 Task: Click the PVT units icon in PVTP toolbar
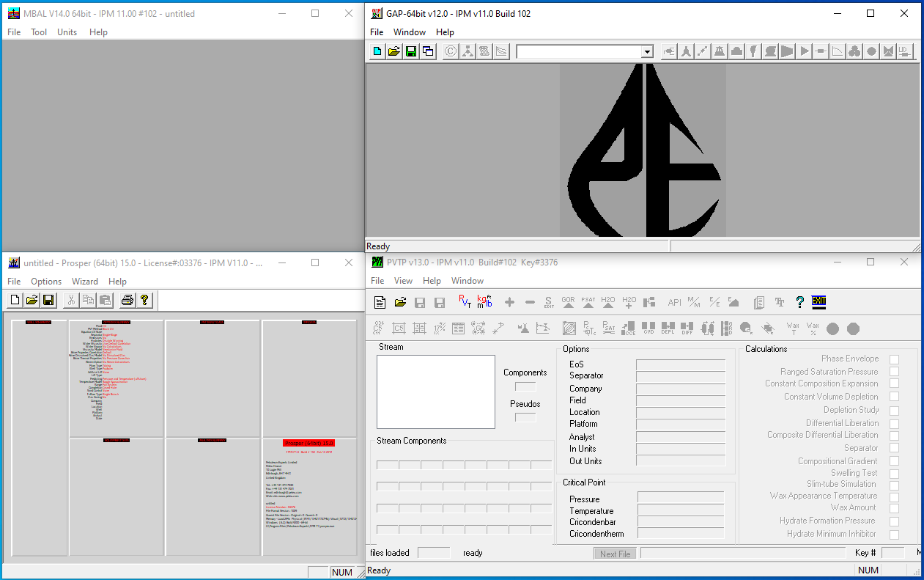(465, 301)
